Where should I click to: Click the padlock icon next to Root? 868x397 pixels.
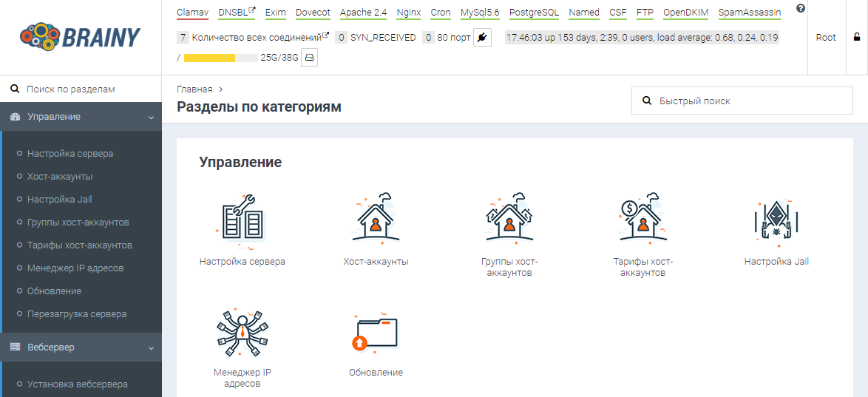pyautogui.click(x=857, y=37)
